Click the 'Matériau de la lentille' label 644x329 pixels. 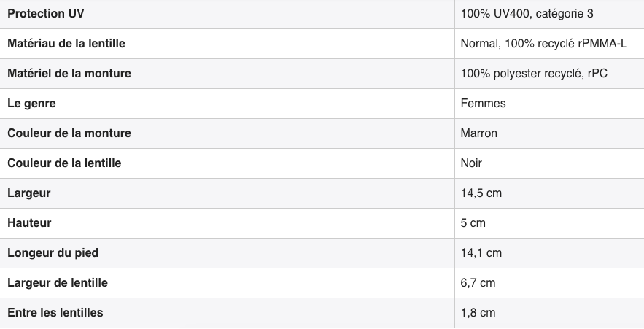tap(66, 44)
